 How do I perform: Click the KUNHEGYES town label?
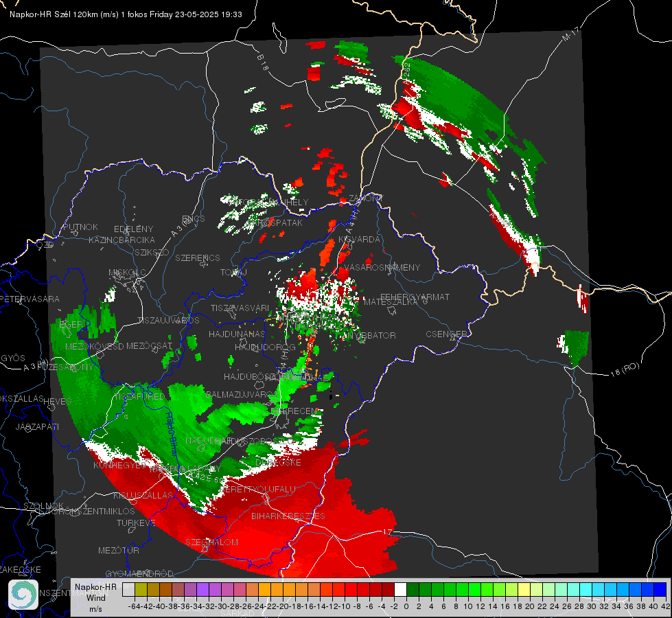click(119, 466)
